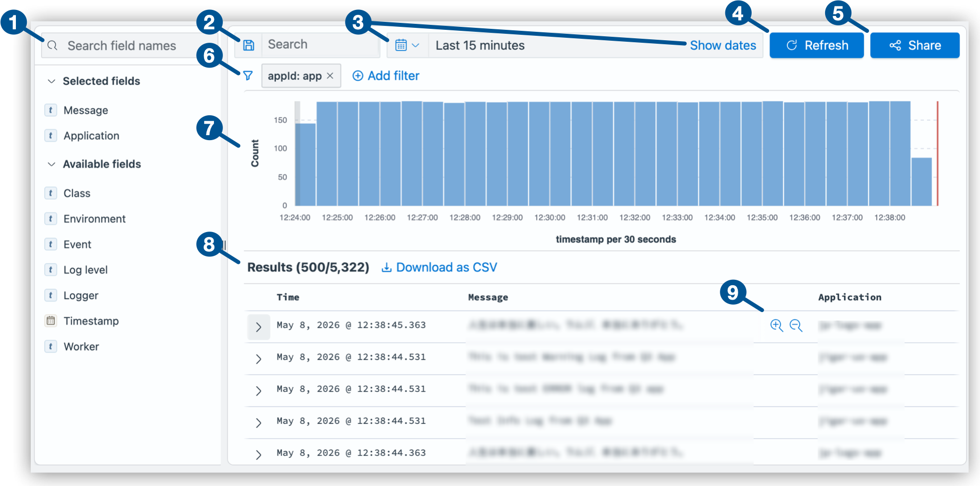Click the filter funnel icon
This screenshot has width=980, height=486.
[248, 76]
